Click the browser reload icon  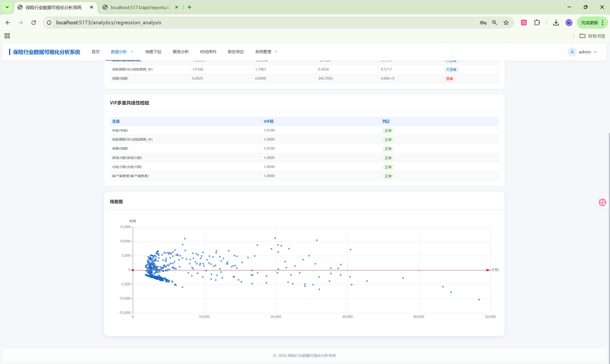pyautogui.click(x=34, y=23)
